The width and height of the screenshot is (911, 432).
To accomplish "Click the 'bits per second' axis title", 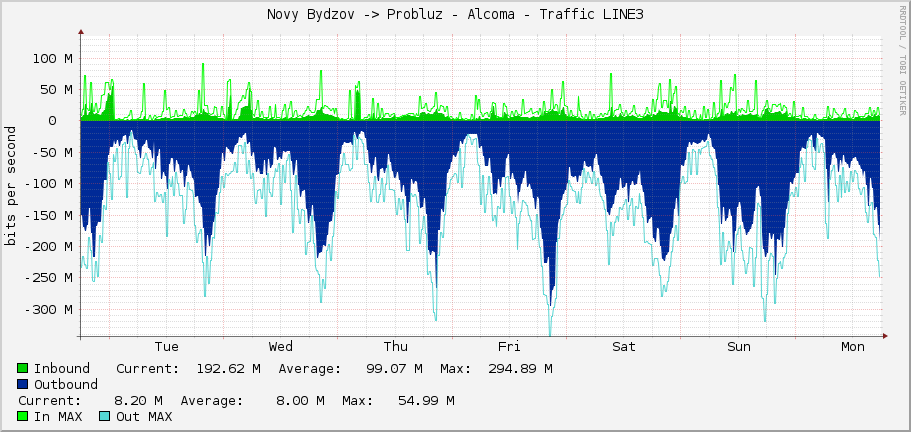I will 10,186.
